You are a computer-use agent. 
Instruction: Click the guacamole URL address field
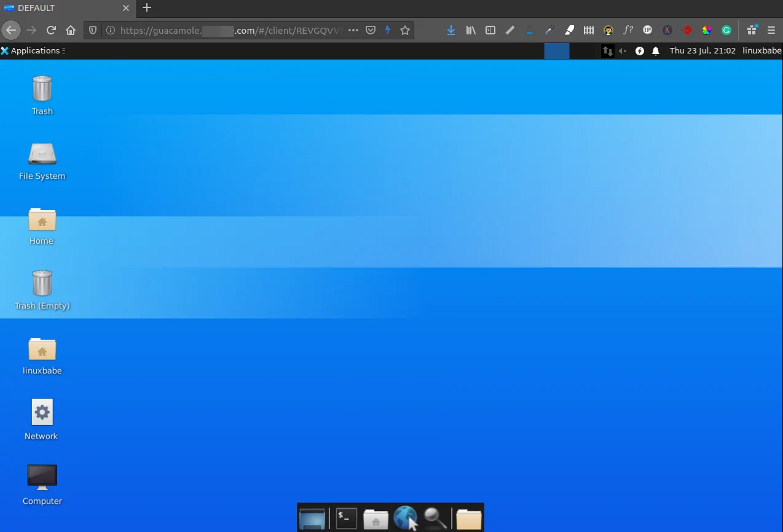click(x=227, y=30)
